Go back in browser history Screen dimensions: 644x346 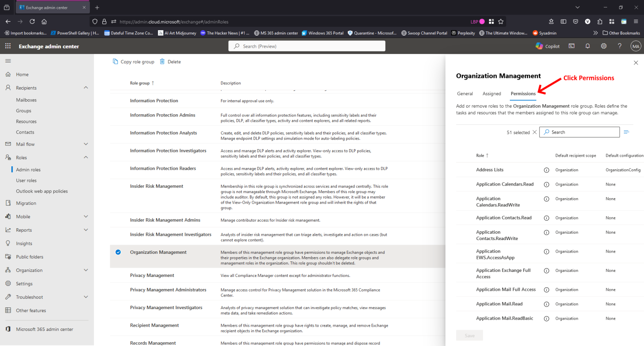(x=8, y=21)
